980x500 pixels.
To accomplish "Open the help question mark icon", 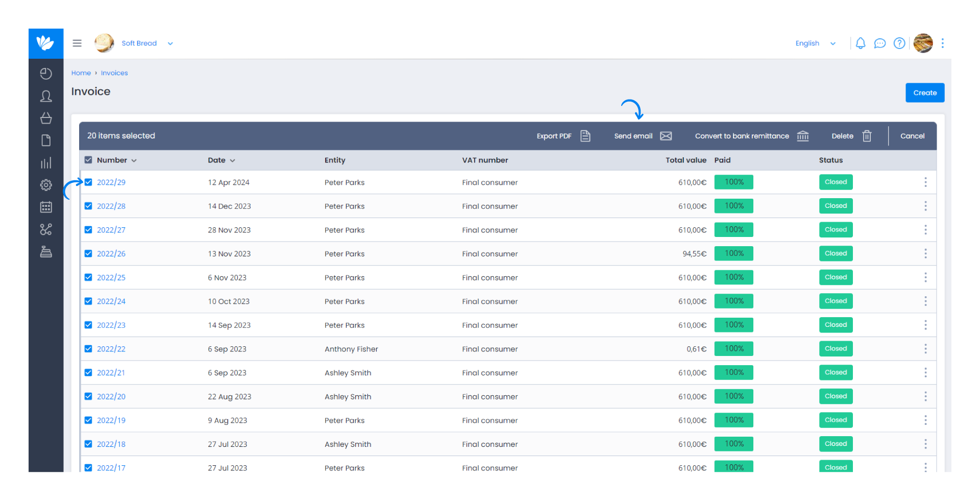I will click(899, 43).
